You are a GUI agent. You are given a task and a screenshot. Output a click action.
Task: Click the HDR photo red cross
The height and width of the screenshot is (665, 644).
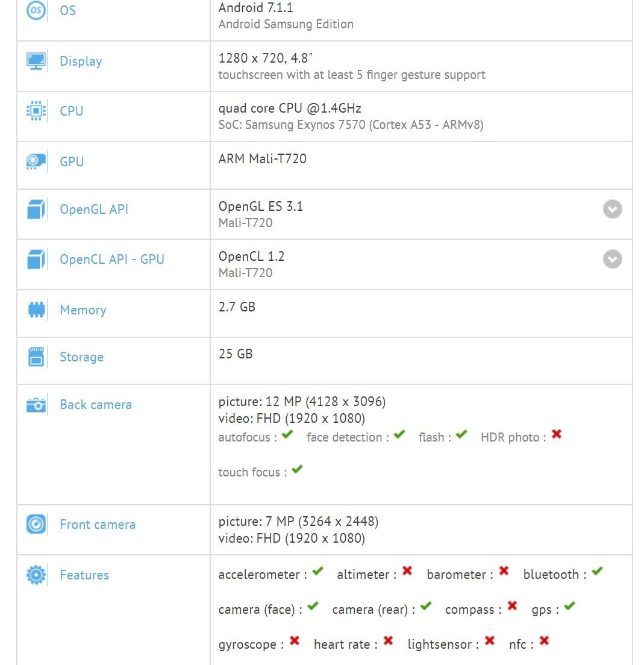tap(557, 434)
